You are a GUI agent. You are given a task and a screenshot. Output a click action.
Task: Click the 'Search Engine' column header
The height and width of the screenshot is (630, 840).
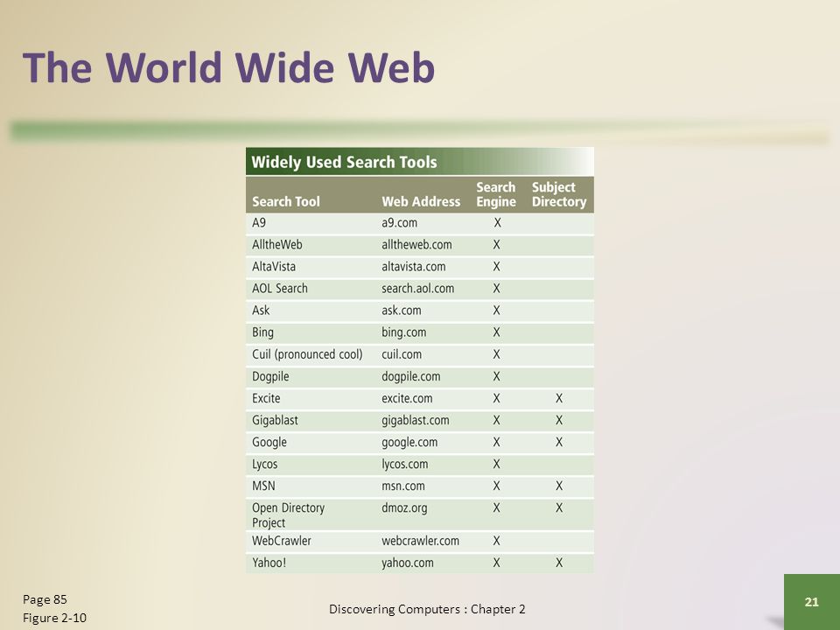click(496, 194)
